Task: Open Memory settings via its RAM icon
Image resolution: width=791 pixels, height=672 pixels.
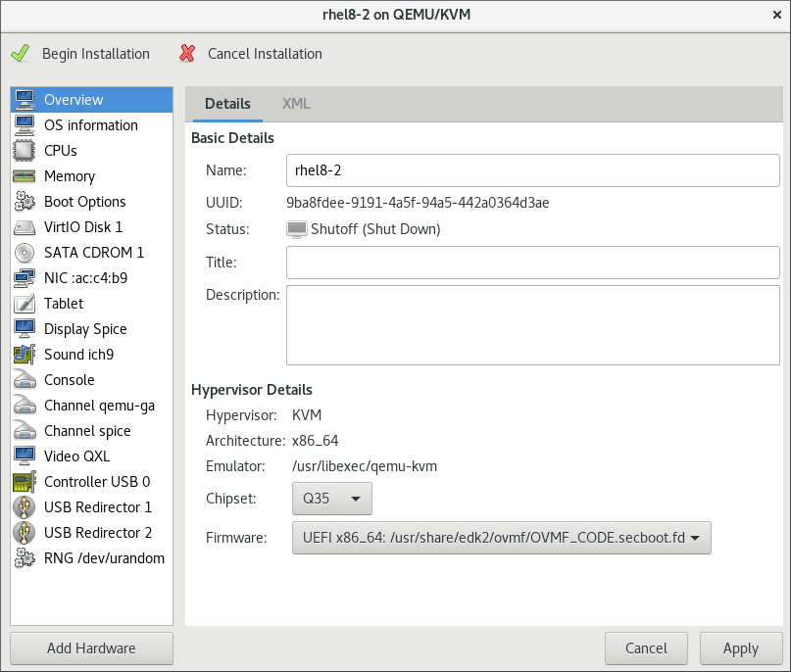Action: coord(25,176)
